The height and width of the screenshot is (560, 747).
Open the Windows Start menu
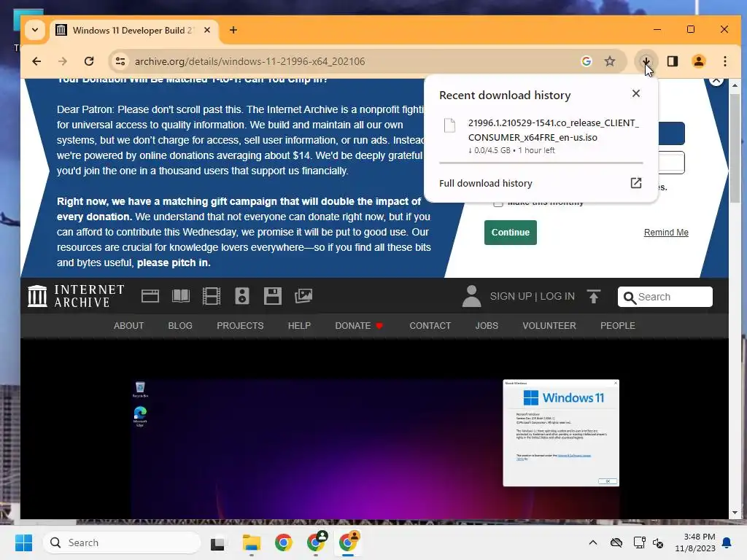tap(24, 542)
